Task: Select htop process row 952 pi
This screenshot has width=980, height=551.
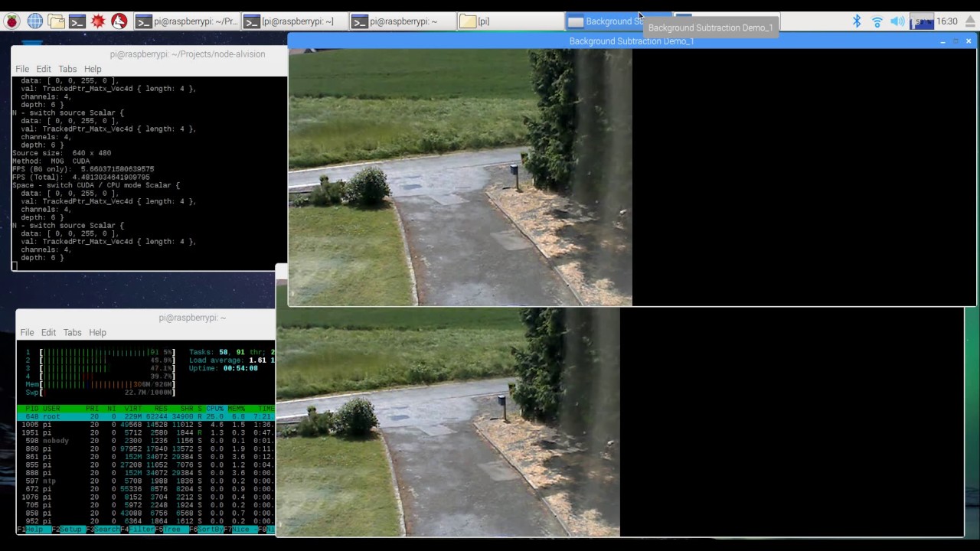Action: click(x=145, y=521)
